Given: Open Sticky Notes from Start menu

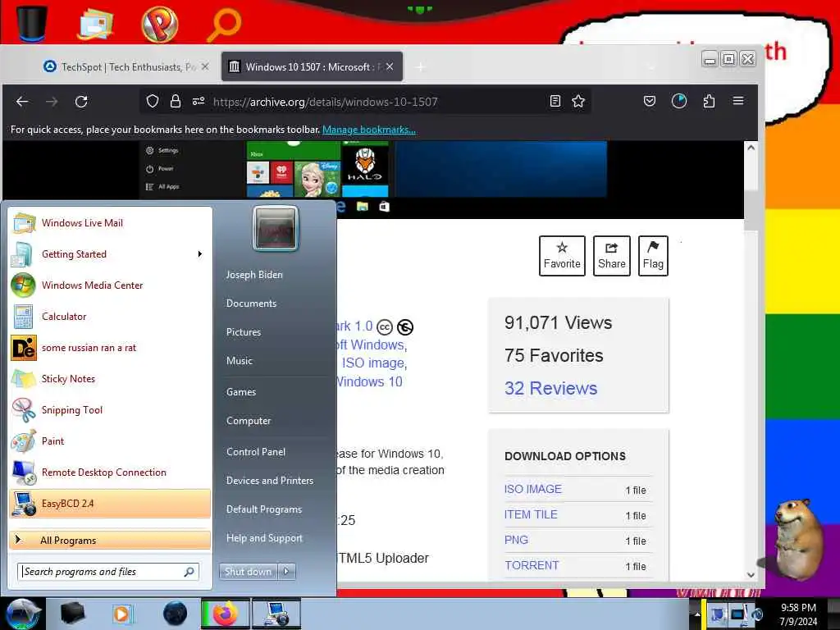Looking at the screenshot, I should (x=111, y=379).
